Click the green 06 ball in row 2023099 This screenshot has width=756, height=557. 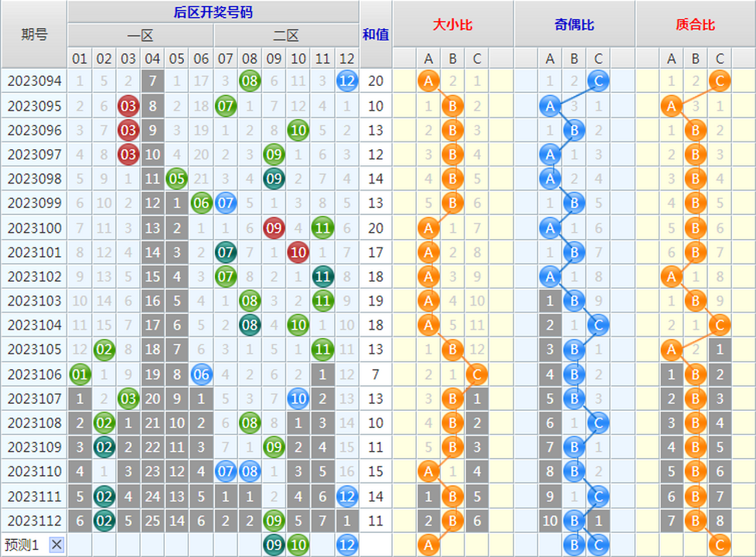[201, 203]
